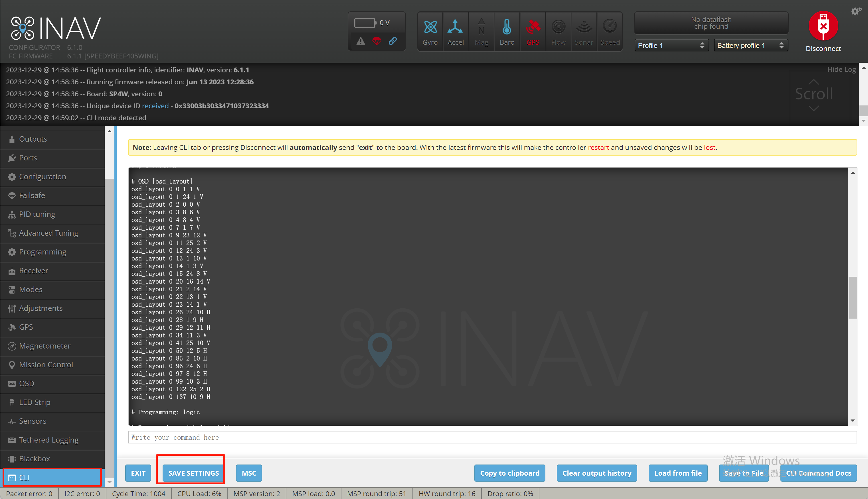Click '# Programming: logic' output line
The image size is (868, 499).
pyautogui.click(x=165, y=412)
